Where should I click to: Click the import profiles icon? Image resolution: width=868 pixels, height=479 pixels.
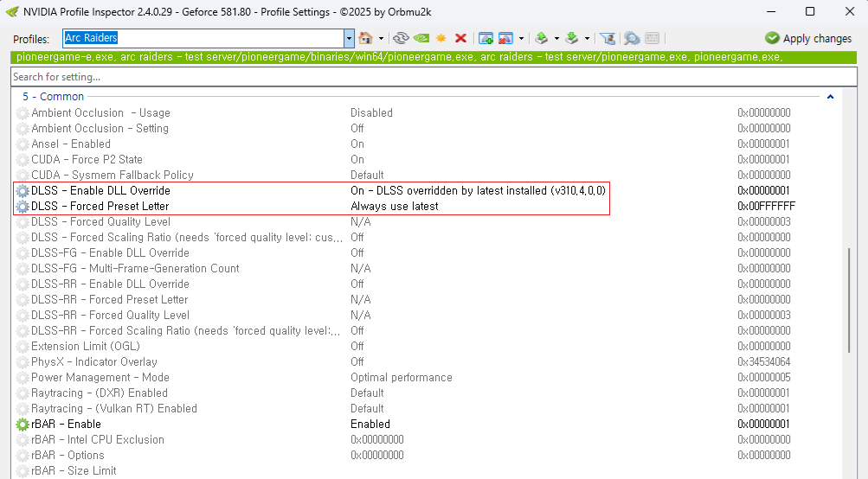point(572,38)
